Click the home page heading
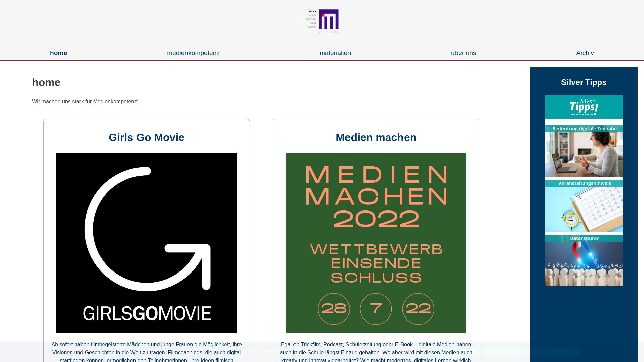644x362 pixels. point(46,82)
